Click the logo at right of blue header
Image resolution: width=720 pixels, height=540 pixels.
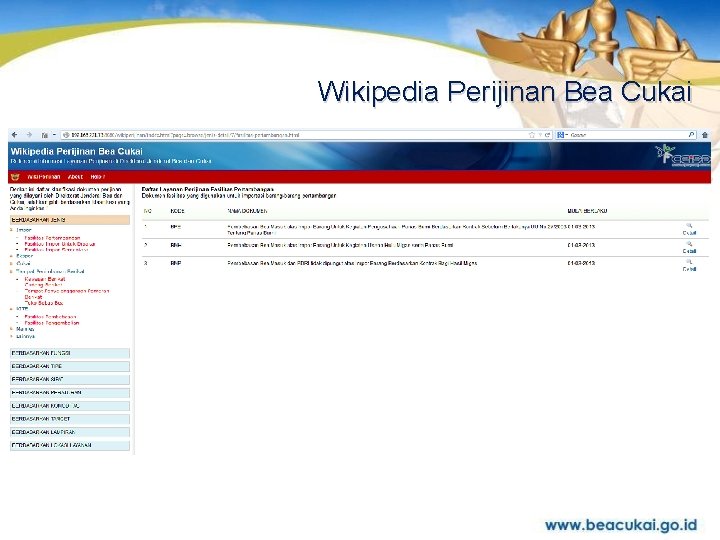pos(682,156)
